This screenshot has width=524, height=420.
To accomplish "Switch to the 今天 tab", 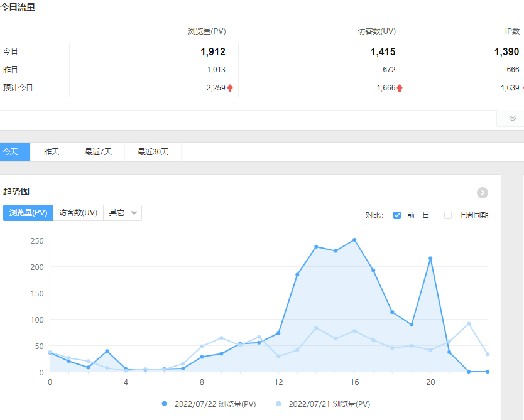I will [14, 152].
